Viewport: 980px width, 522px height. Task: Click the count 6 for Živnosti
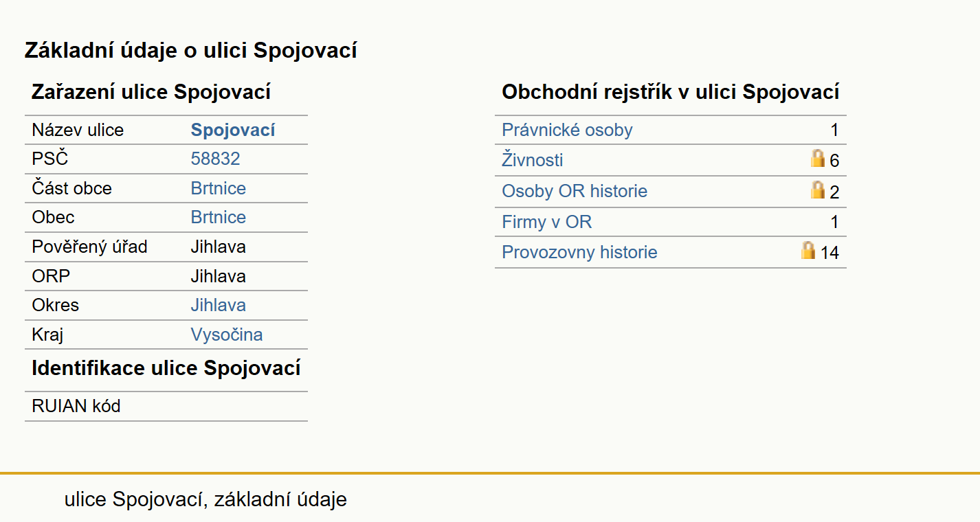click(834, 161)
